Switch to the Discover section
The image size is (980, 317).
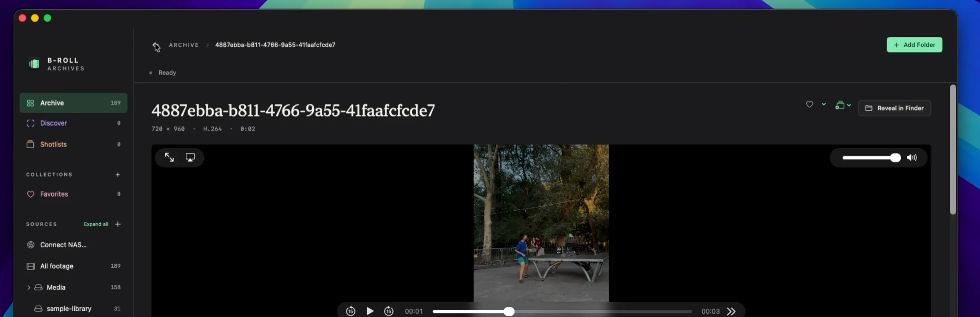[x=73, y=123]
